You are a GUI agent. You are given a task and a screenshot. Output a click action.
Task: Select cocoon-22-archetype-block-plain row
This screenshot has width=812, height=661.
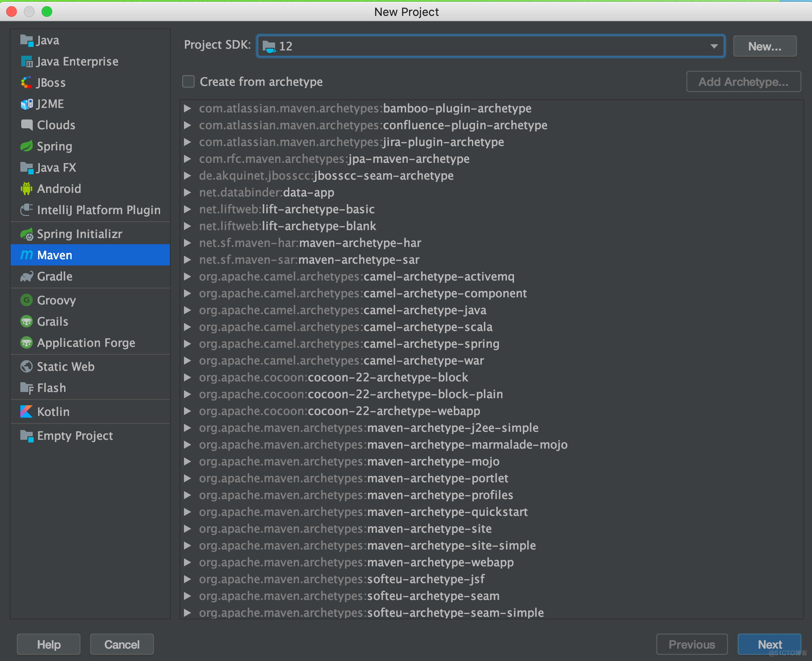492,394
